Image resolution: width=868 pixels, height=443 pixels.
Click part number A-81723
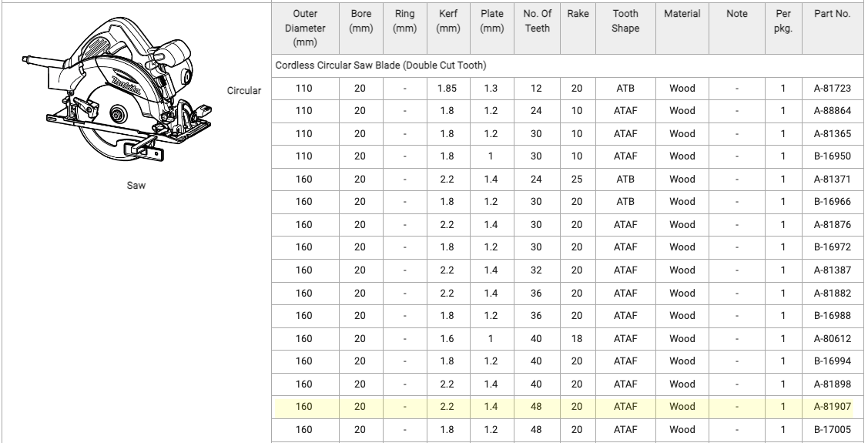tap(832, 89)
